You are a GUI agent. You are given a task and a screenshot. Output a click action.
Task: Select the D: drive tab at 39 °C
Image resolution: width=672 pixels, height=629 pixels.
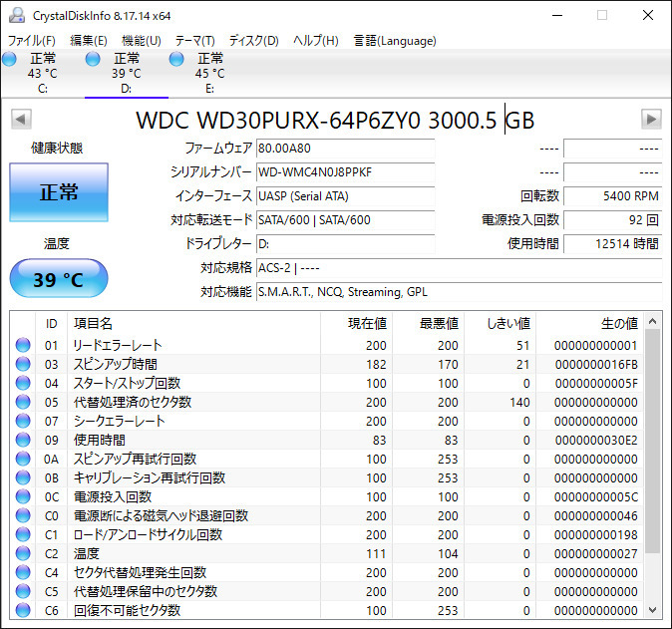(126, 74)
